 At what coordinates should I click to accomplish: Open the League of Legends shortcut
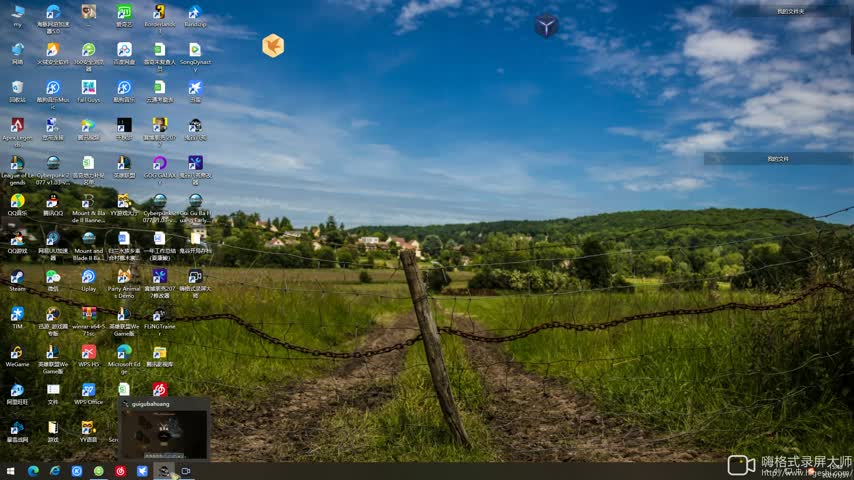point(17,164)
